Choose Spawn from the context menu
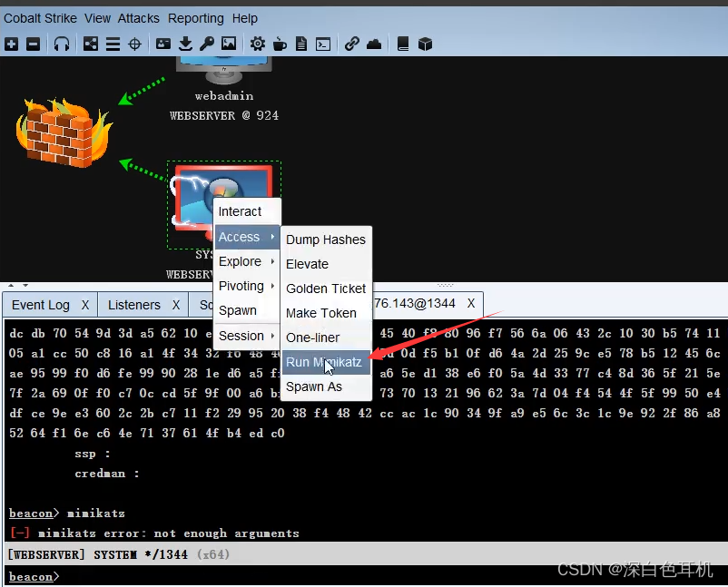728x587 pixels. tap(247, 311)
